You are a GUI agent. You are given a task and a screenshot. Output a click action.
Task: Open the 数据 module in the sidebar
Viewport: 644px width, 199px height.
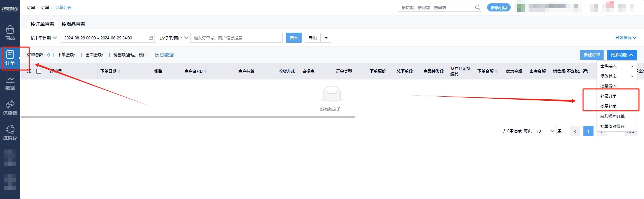tap(10, 83)
